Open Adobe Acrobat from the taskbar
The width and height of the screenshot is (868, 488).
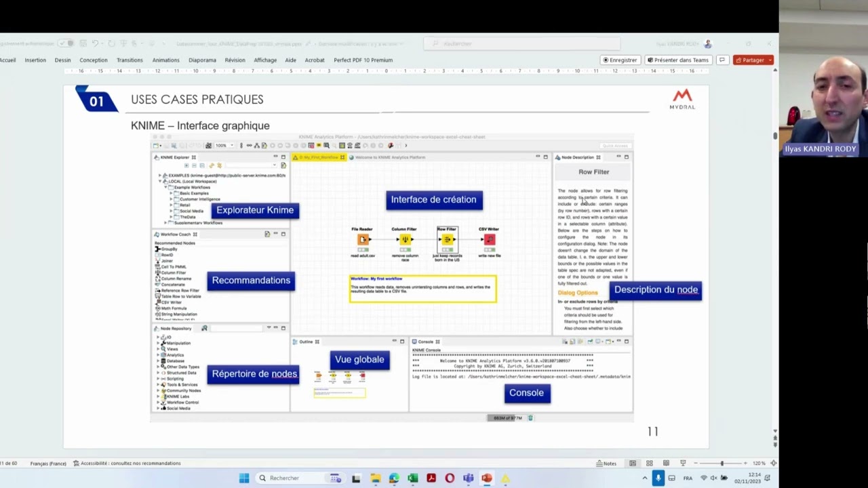(431, 478)
